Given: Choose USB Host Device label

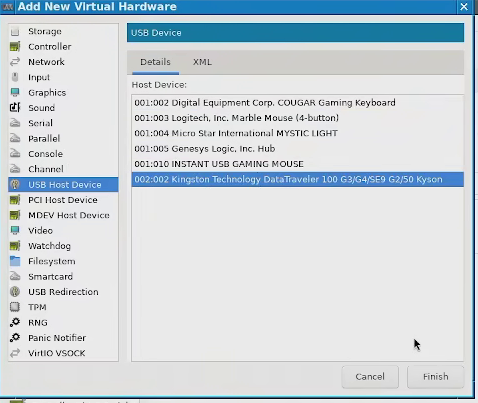Looking at the screenshot, I should coord(65,185).
